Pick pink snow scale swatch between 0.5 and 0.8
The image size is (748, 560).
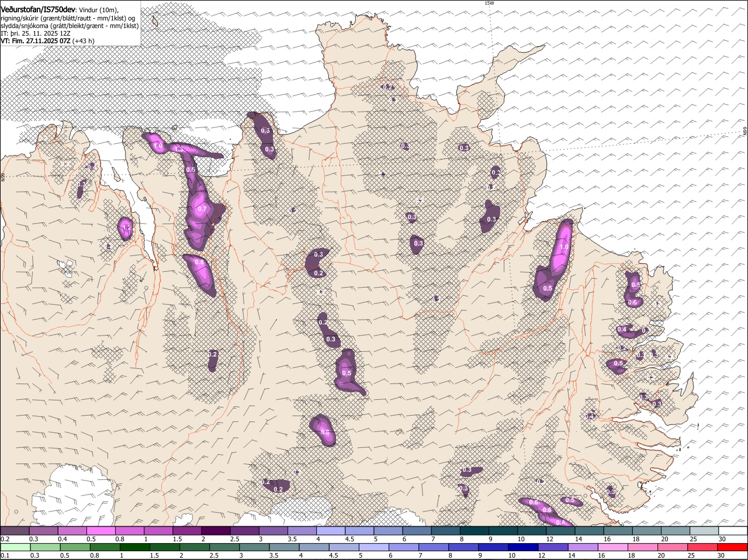101,530
